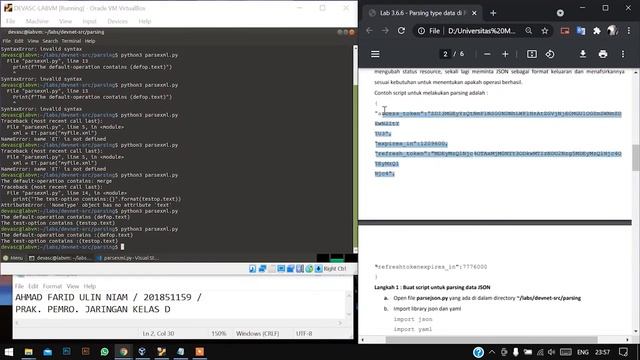Open the Chrome extensions puzzle menu
Image resolution: width=640 pixels, height=360 pixels.
[597, 31]
